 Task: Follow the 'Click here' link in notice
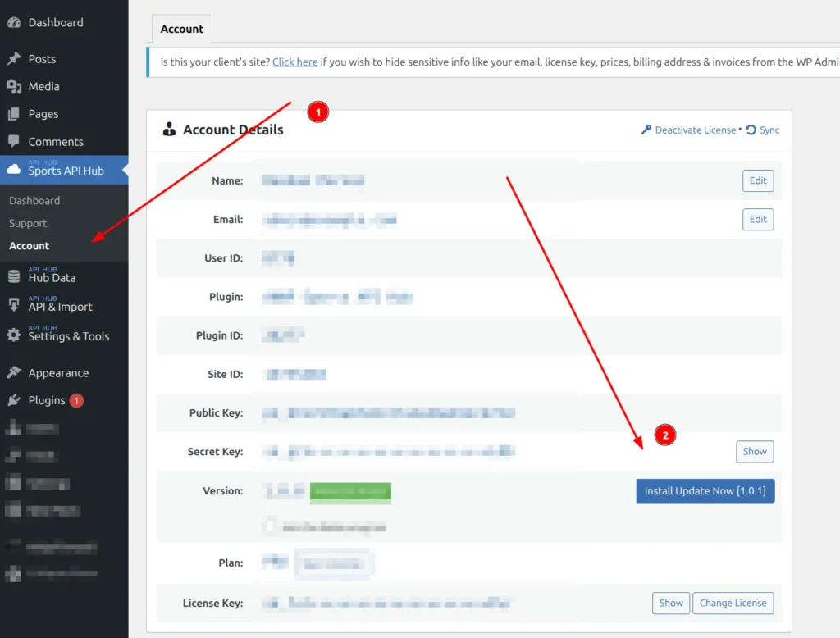click(294, 62)
